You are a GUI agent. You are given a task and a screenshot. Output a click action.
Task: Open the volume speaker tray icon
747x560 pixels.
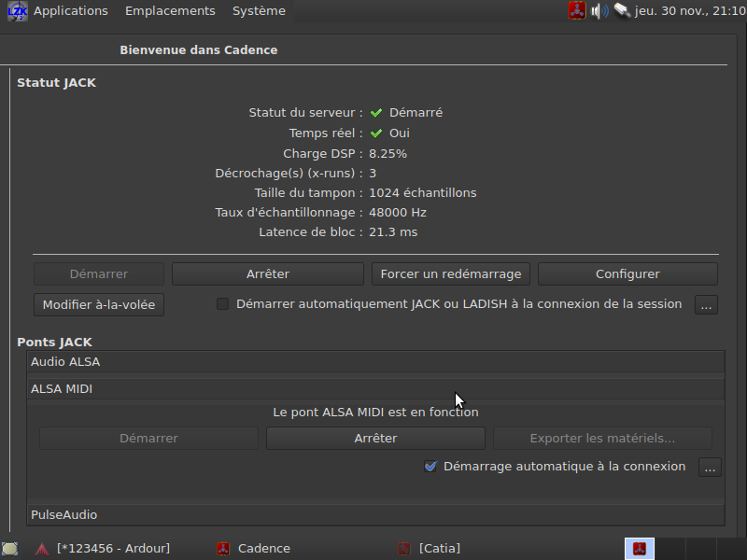[x=599, y=10]
